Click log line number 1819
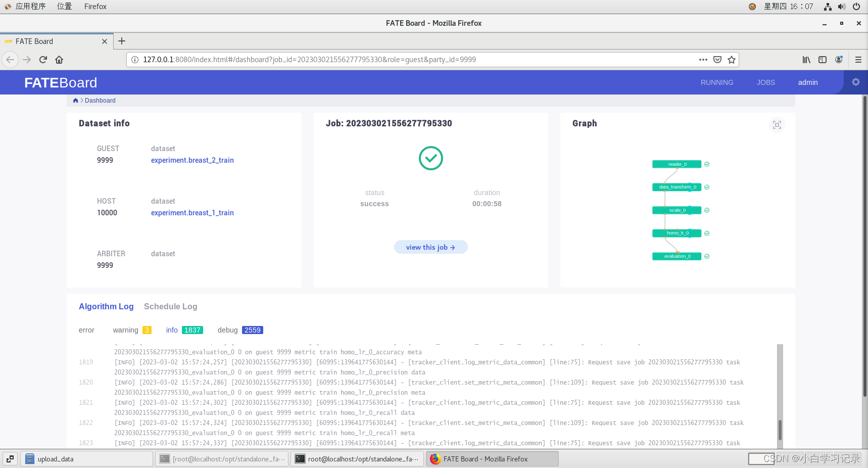The height and width of the screenshot is (468, 868). pos(86,362)
